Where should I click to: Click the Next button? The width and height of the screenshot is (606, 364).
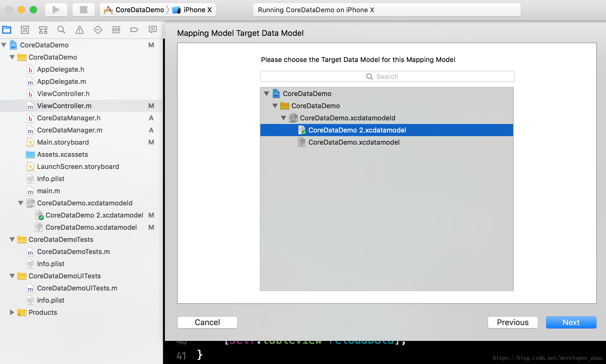(x=571, y=322)
